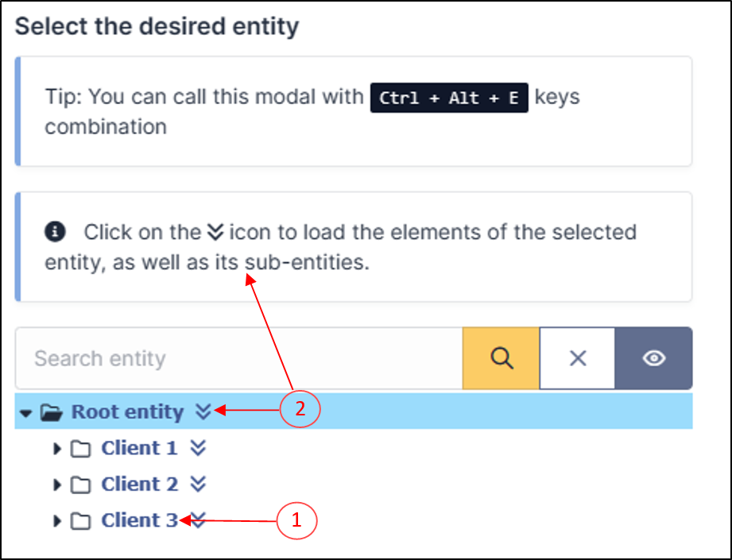The width and height of the screenshot is (732, 560).
Task: Click the Client 2 folder icon
Action: (81, 485)
